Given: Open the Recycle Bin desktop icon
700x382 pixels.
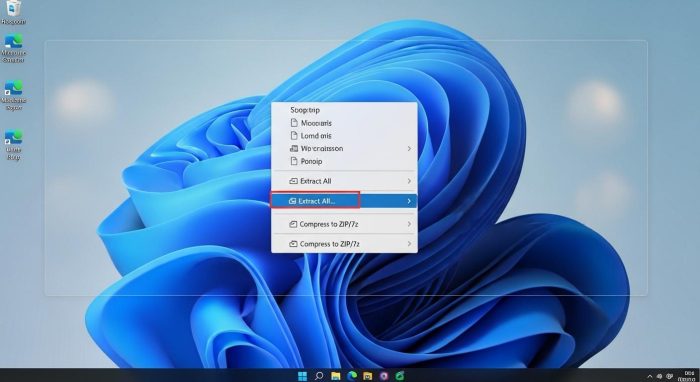Looking at the screenshot, I should pos(13,12).
